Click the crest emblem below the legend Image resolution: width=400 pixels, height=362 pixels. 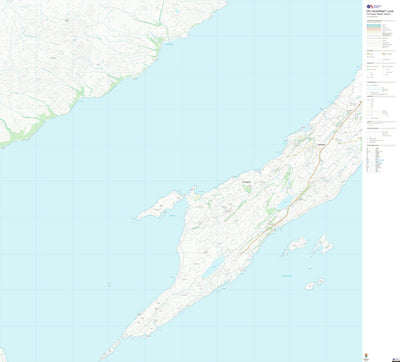366,356
